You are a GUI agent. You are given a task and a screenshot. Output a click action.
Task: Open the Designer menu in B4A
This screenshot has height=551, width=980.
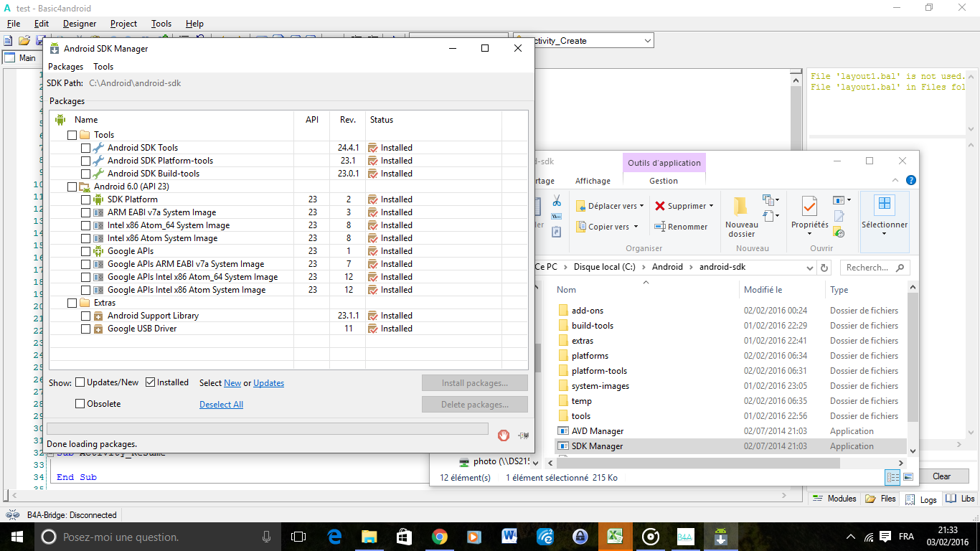pos(80,24)
